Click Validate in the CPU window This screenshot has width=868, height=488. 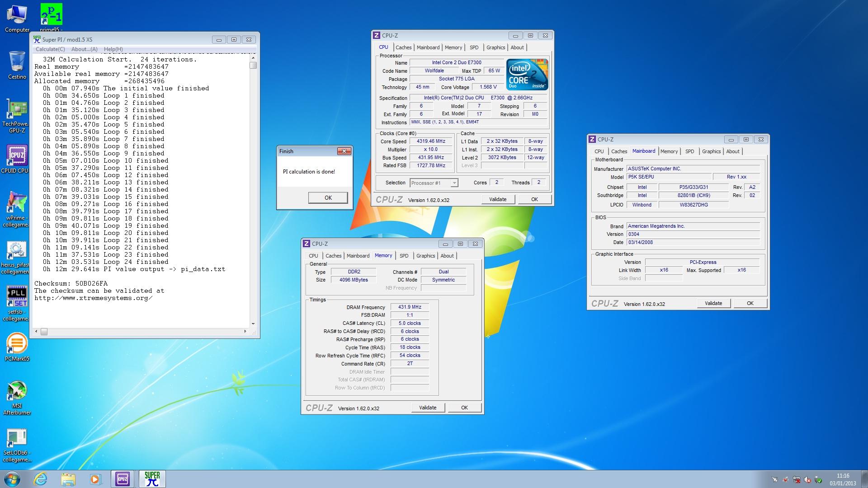point(498,199)
